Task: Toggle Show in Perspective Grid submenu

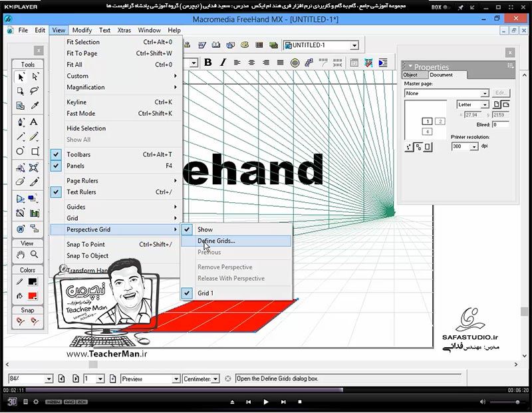Action: coord(236,229)
